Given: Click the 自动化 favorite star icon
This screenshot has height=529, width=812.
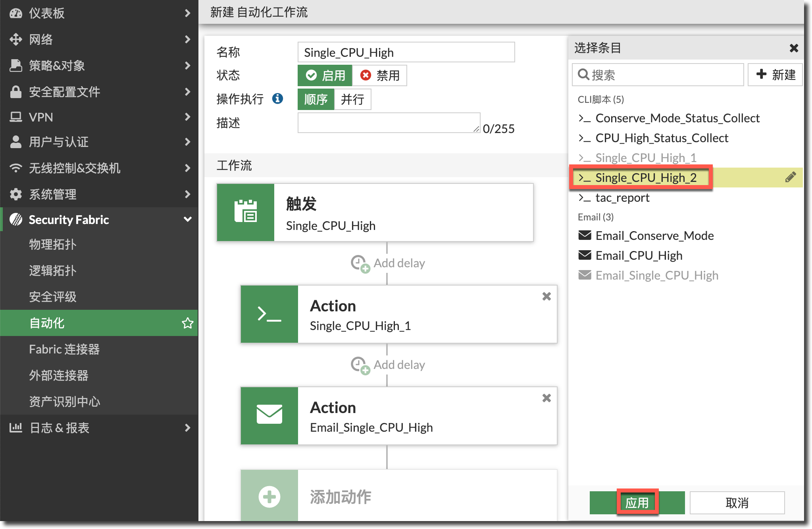Looking at the screenshot, I should [x=187, y=323].
